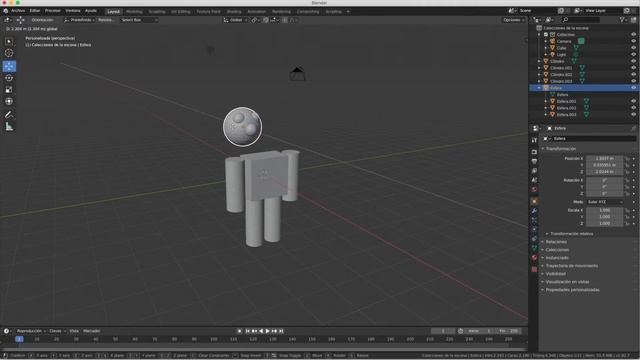Open the Modifiers wrench properties tab
This screenshot has width=640, height=360.
534,211
